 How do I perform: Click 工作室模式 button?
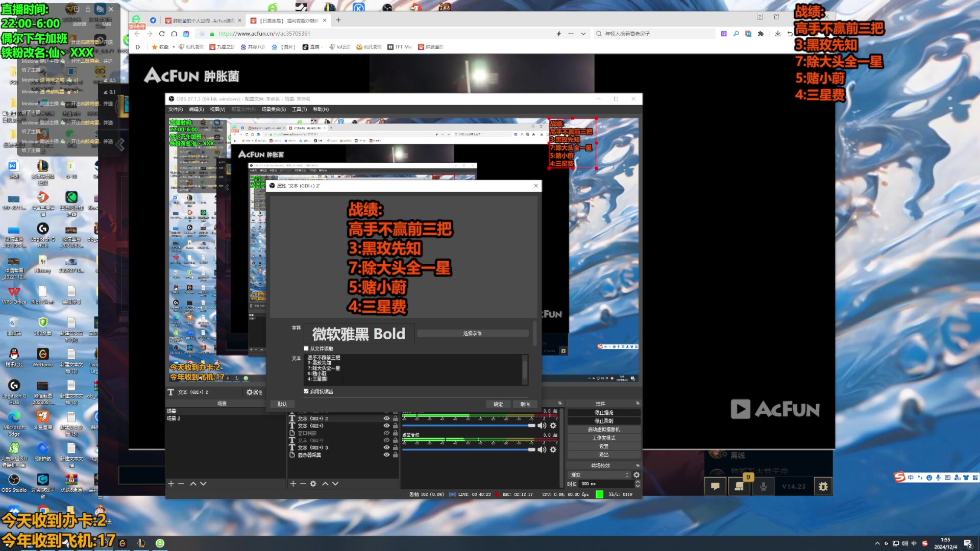pos(604,438)
